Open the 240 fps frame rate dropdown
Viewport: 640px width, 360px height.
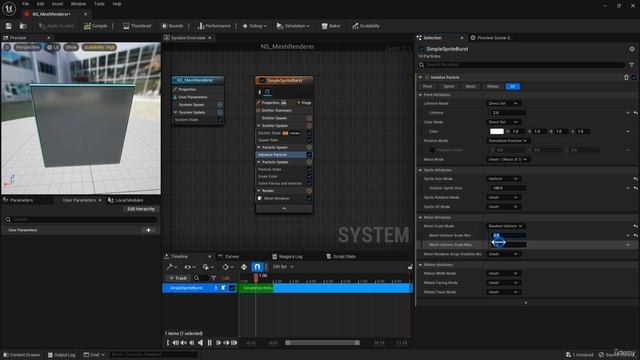(x=283, y=267)
